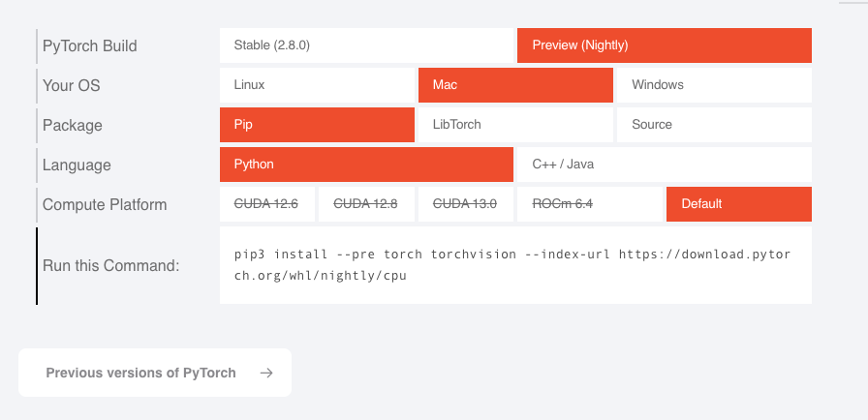The width and height of the screenshot is (868, 420).
Task: Click the ROCm 6.4 compute platform
Action: coord(564,204)
